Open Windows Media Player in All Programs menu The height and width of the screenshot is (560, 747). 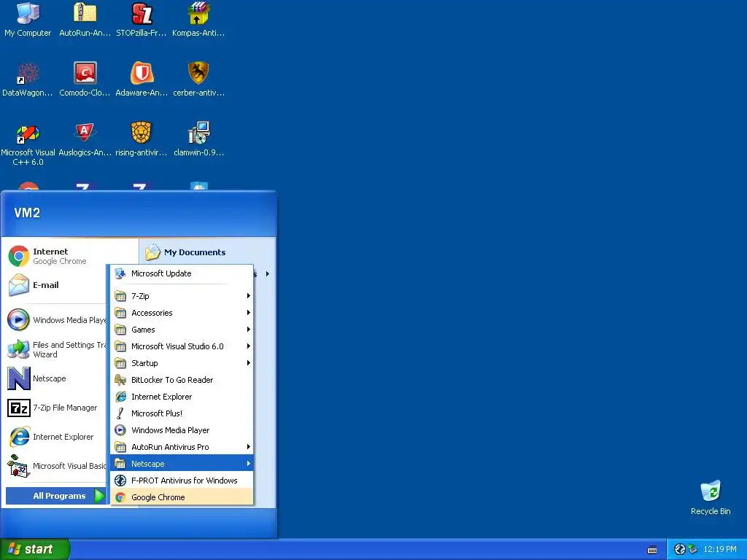182,430
